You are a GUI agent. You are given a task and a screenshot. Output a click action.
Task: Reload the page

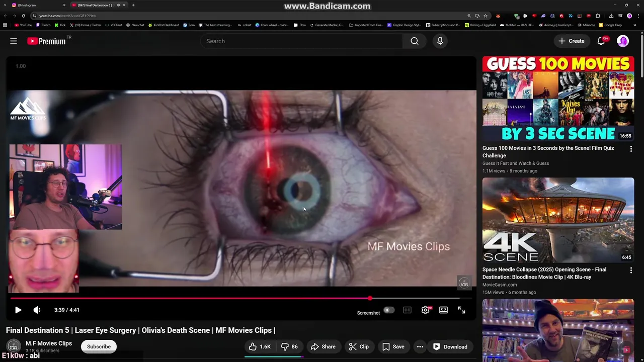[x=24, y=16]
